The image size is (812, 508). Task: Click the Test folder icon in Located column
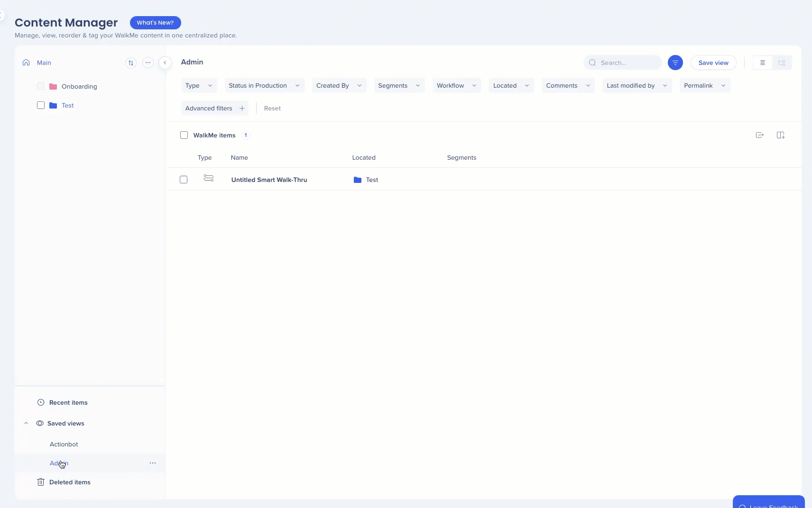tap(358, 180)
